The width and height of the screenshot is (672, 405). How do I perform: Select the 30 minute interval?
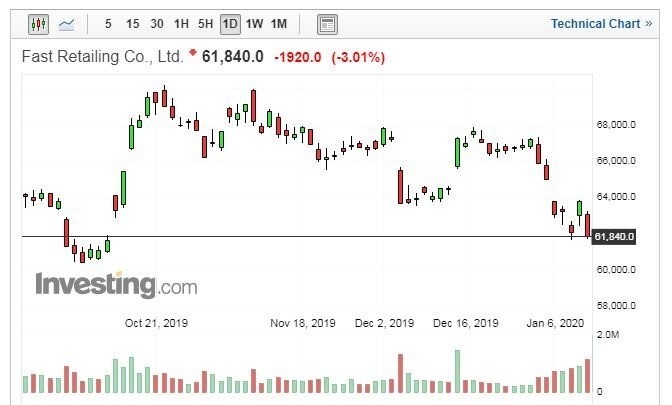tap(157, 24)
